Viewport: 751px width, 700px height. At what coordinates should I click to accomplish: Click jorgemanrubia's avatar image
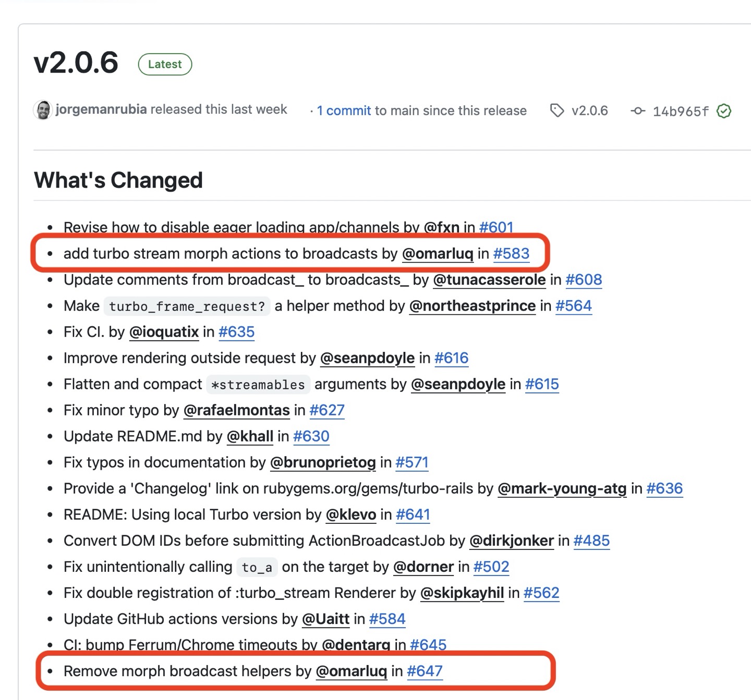click(43, 110)
